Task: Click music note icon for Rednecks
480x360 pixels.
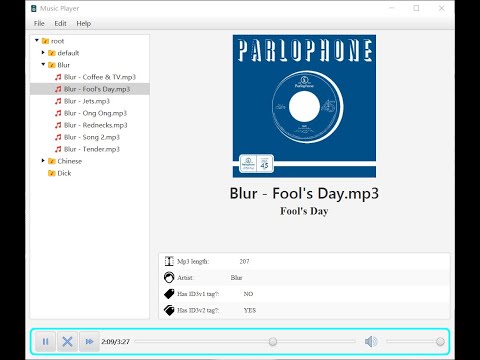Action: click(58, 125)
